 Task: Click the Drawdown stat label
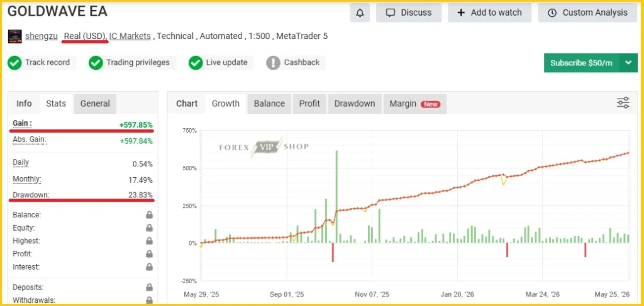[x=31, y=195]
